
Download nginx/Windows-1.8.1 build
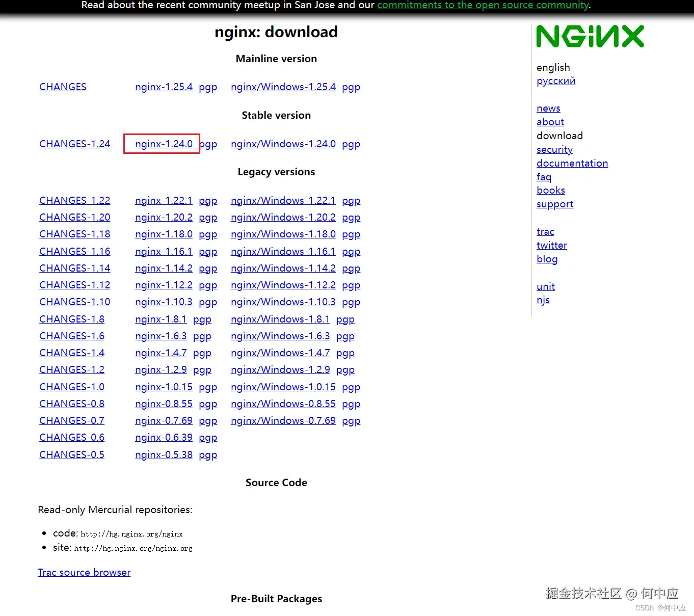click(x=280, y=319)
